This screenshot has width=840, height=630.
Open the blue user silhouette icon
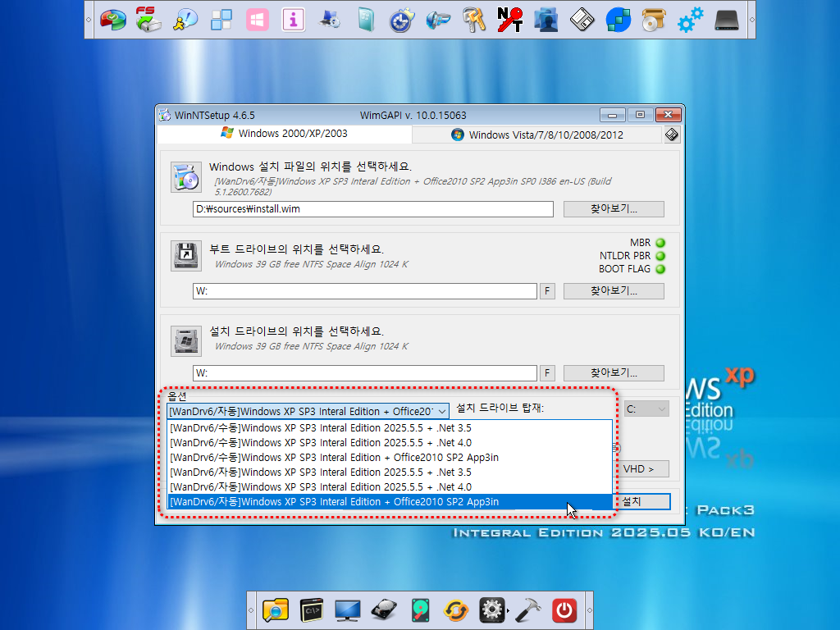(x=546, y=20)
